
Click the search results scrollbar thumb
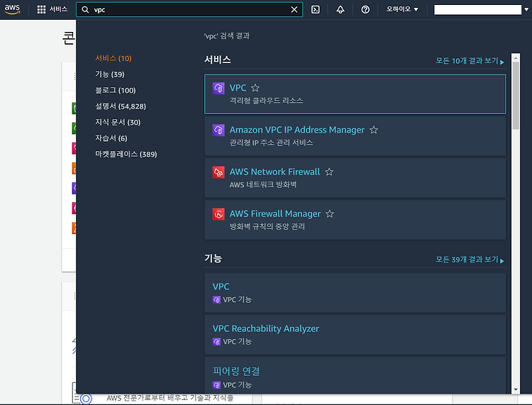[x=516, y=96]
